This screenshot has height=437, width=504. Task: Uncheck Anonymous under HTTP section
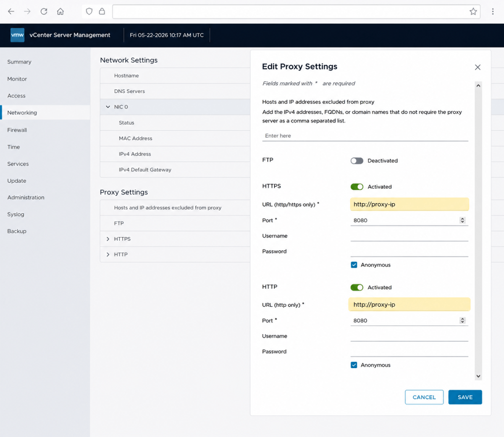tap(354, 365)
